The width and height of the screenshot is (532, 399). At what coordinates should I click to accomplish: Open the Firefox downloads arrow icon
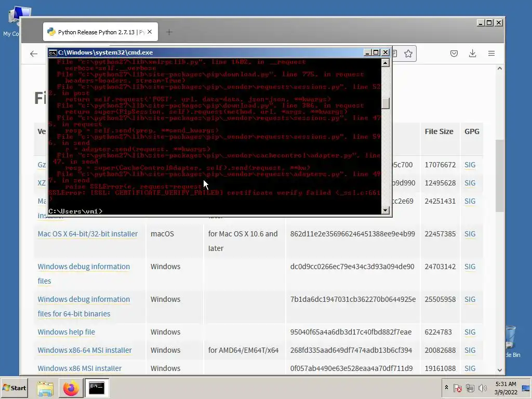[x=472, y=54]
